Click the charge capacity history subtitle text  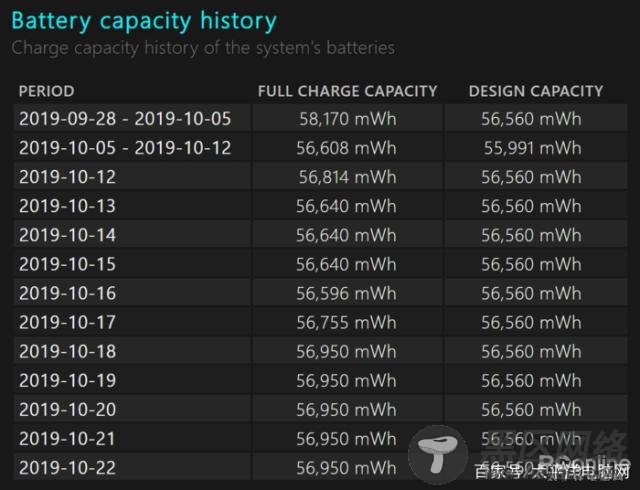click(203, 48)
